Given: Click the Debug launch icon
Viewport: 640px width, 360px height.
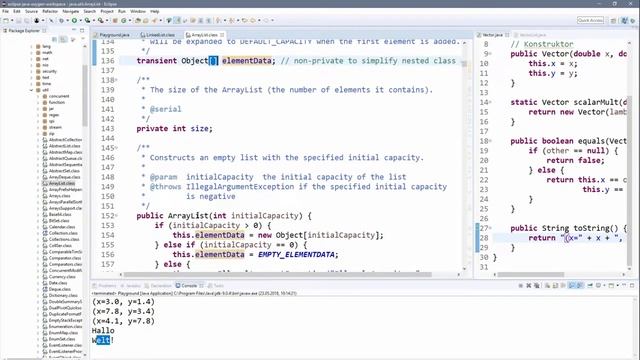Looking at the screenshot, I should click(61, 20).
